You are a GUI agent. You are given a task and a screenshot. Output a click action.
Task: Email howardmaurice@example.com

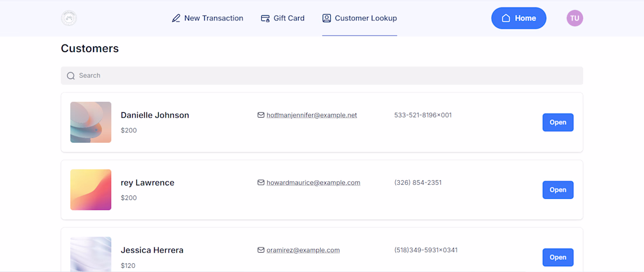point(313,183)
